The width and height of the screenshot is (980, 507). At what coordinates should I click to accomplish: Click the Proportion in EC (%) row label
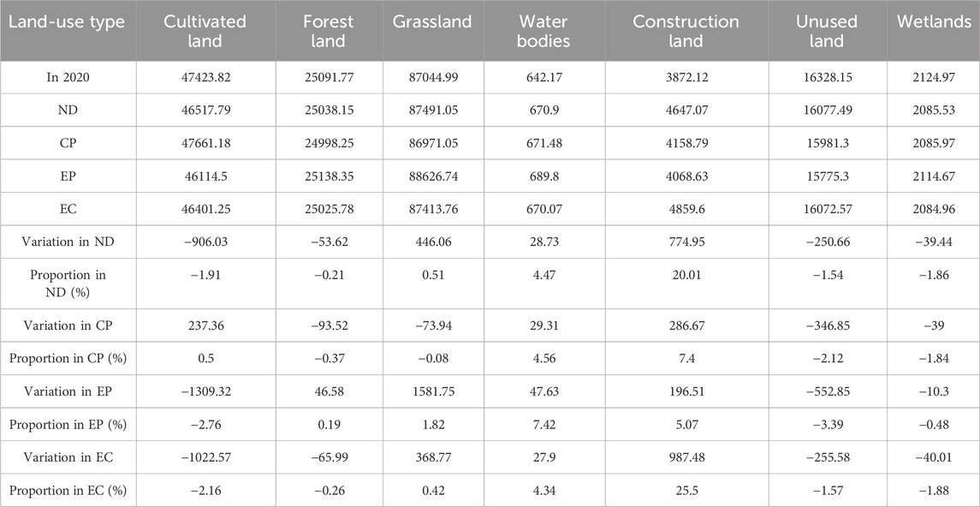68,490
